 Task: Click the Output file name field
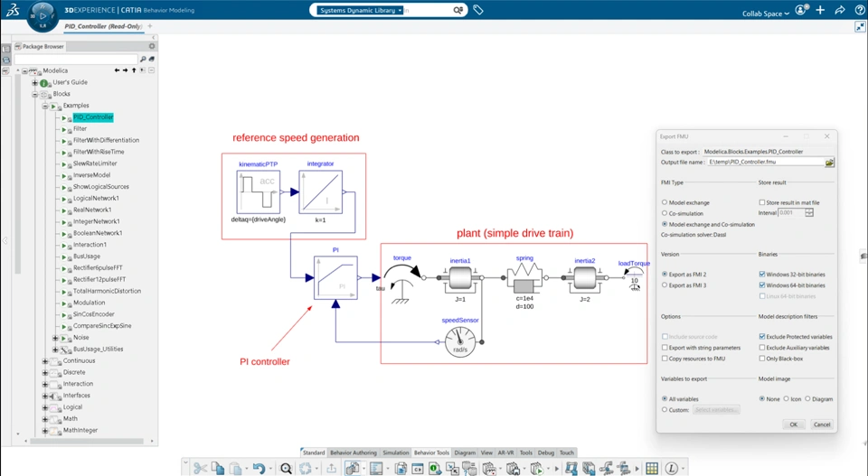766,163
